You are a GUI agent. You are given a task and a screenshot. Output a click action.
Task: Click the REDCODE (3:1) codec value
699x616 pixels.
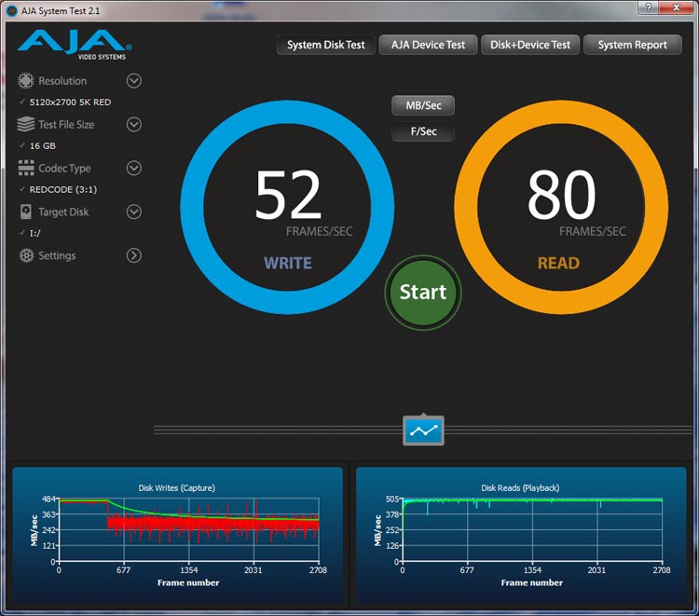pyautogui.click(x=62, y=189)
